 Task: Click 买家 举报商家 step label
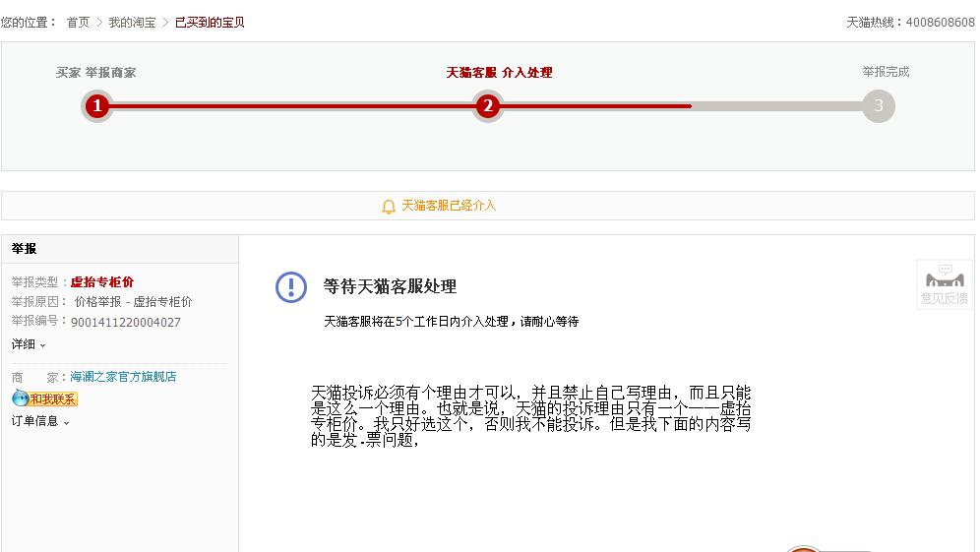point(95,73)
